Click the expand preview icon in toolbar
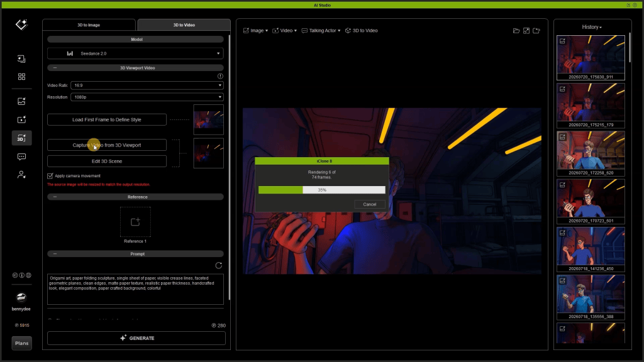Image resolution: width=644 pixels, height=362 pixels. (x=526, y=31)
